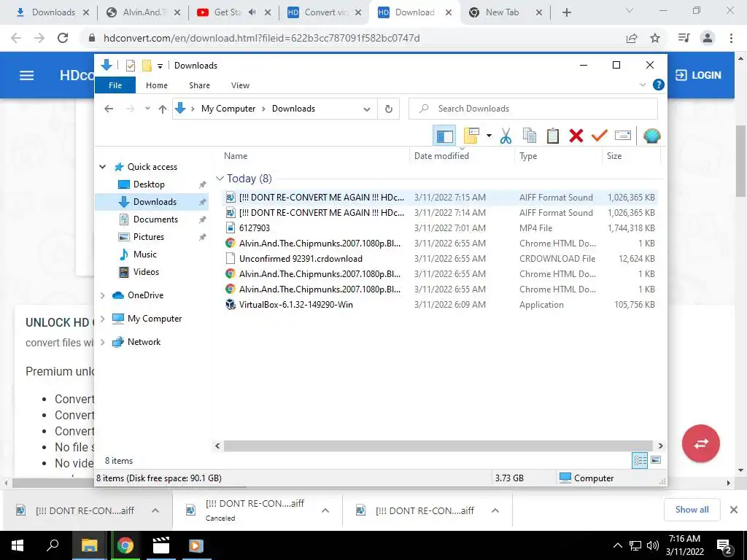Close the Chrome downloads bar
The image size is (747, 560).
click(x=734, y=510)
